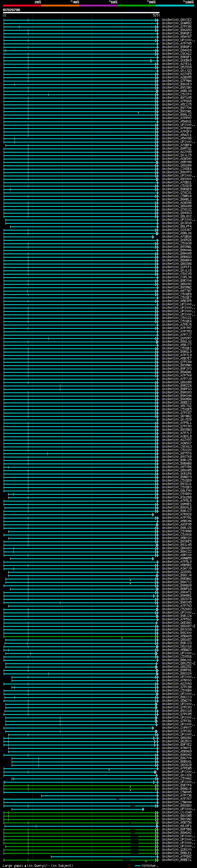Click hit label UniRef100_Q0DBK9
The width and height of the screenshot is (197, 868).
[x=177, y=61]
